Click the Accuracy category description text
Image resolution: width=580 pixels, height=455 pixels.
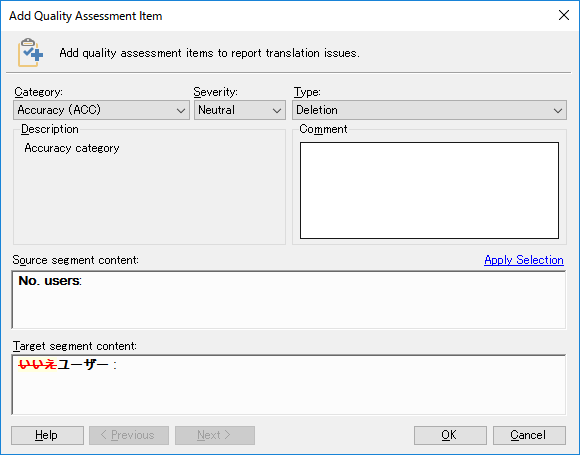(72, 148)
